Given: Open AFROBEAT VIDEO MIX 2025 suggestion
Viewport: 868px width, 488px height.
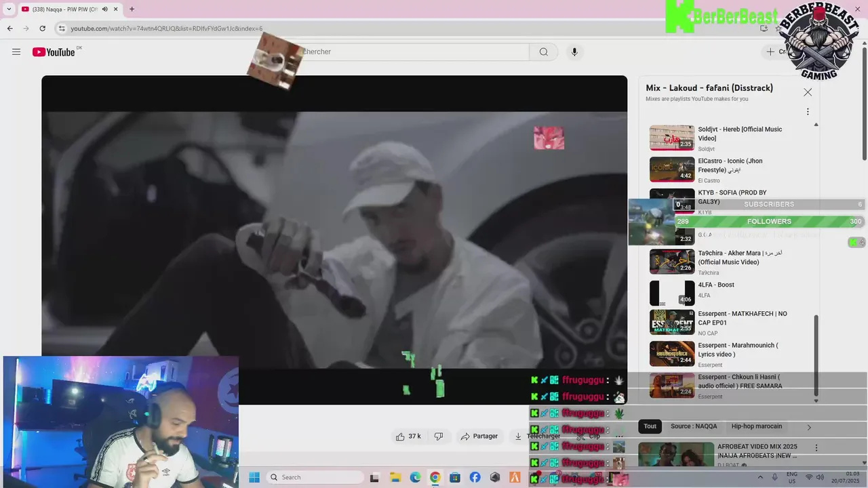Looking at the screenshot, I should pyautogui.click(x=757, y=451).
